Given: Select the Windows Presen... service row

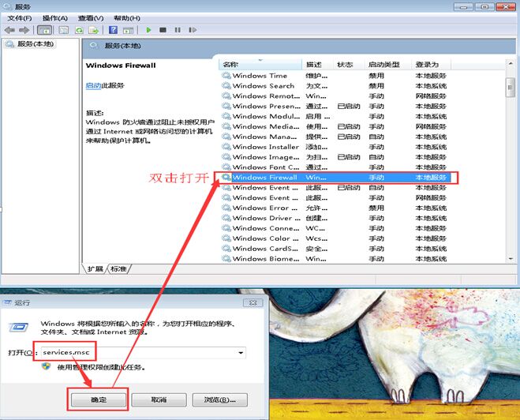Looking at the screenshot, I should [335, 106].
